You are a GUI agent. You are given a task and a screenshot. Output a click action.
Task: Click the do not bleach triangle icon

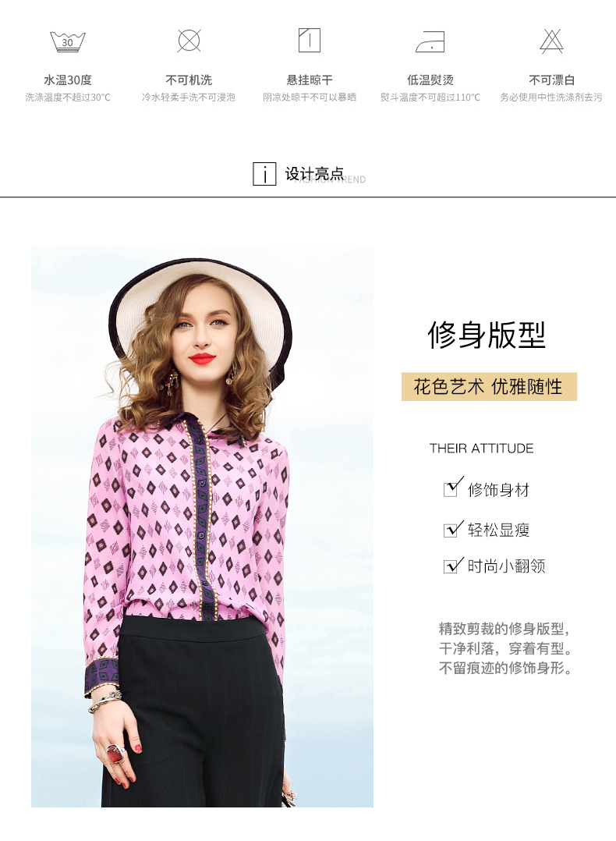point(551,41)
